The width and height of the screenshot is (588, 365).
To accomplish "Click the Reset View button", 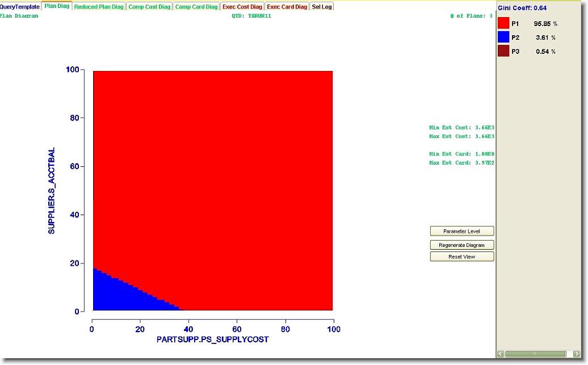I will pyautogui.click(x=461, y=257).
